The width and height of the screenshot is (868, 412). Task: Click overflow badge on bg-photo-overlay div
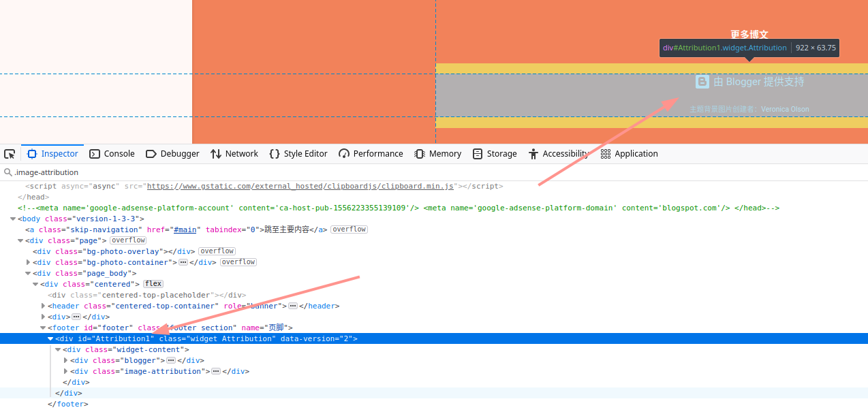point(217,251)
